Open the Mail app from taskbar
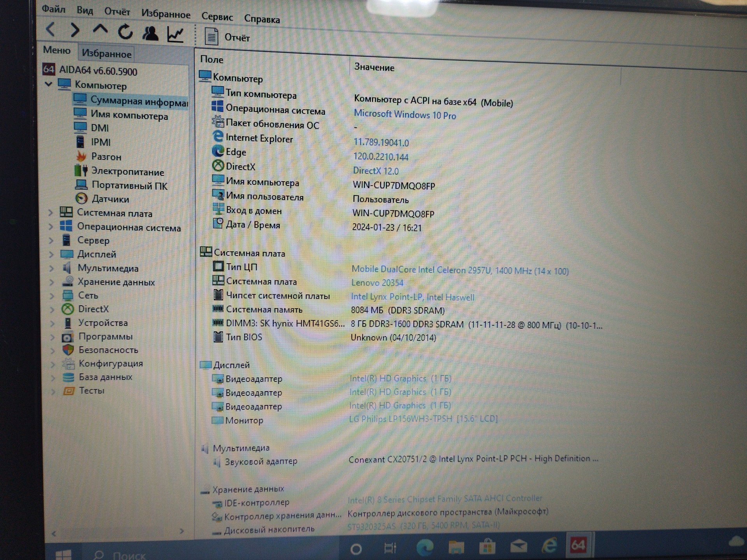This screenshot has width=747, height=560. (518, 547)
